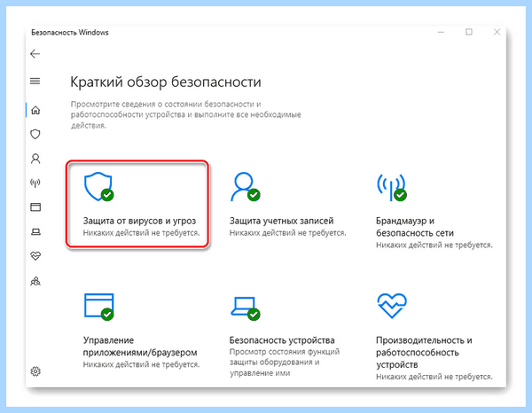
Task: Open device health heart icon in sidebar
Action: tap(35, 255)
